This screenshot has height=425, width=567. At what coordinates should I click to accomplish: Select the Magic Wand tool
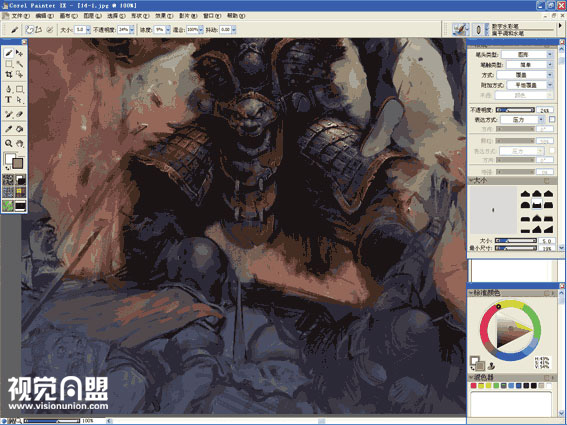tap(19, 64)
